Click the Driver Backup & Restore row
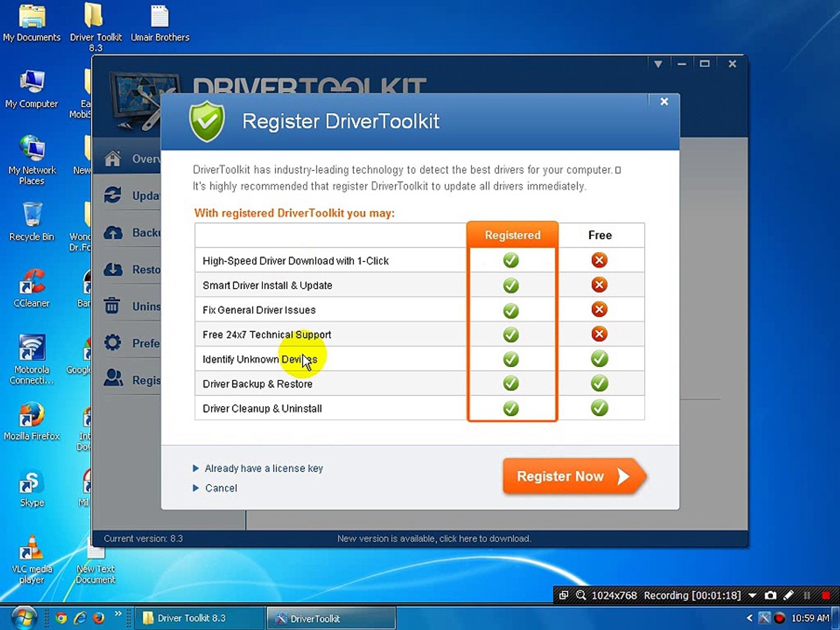The image size is (840, 630). click(419, 383)
